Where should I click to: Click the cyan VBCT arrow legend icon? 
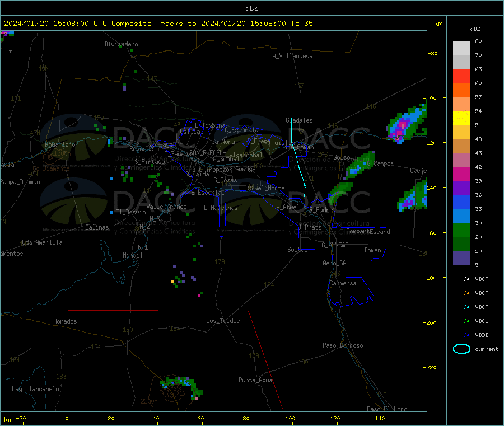[461, 307]
